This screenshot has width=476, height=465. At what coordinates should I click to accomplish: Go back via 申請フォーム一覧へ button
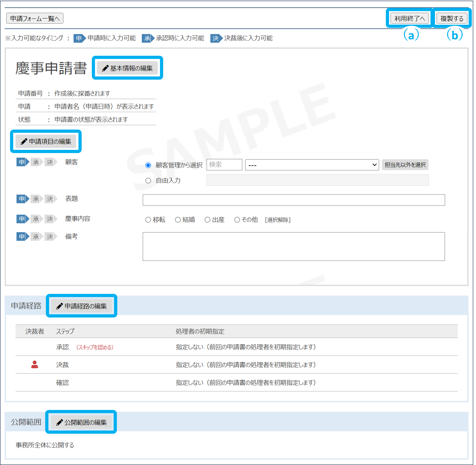point(35,19)
